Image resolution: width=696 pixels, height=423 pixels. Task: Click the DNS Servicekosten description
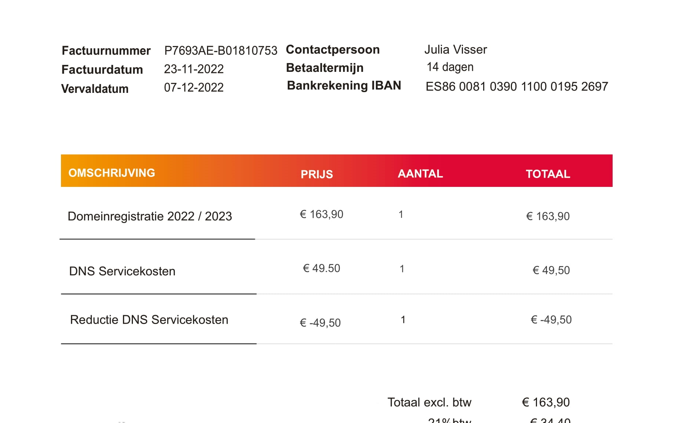122,271
